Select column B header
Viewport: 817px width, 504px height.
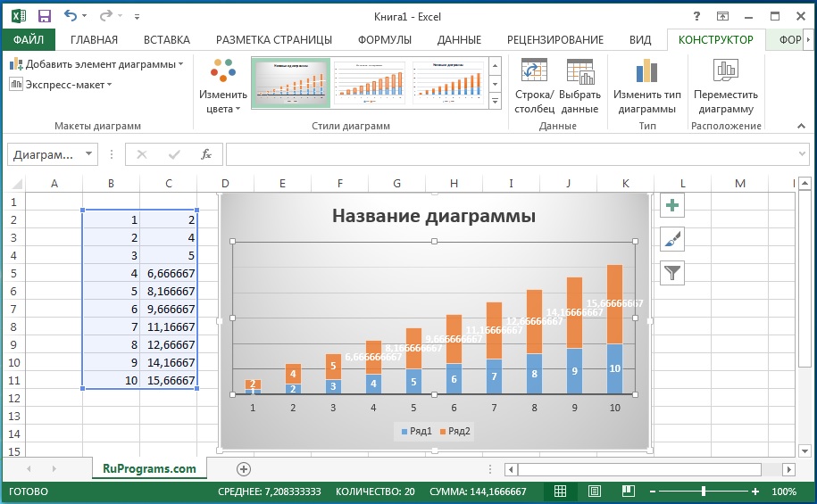pos(111,183)
